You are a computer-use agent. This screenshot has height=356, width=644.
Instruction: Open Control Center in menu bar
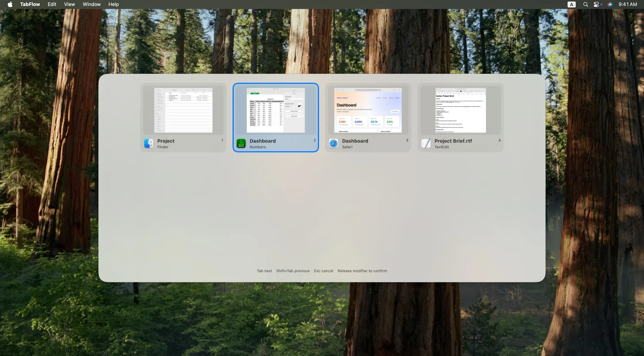click(596, 4)
